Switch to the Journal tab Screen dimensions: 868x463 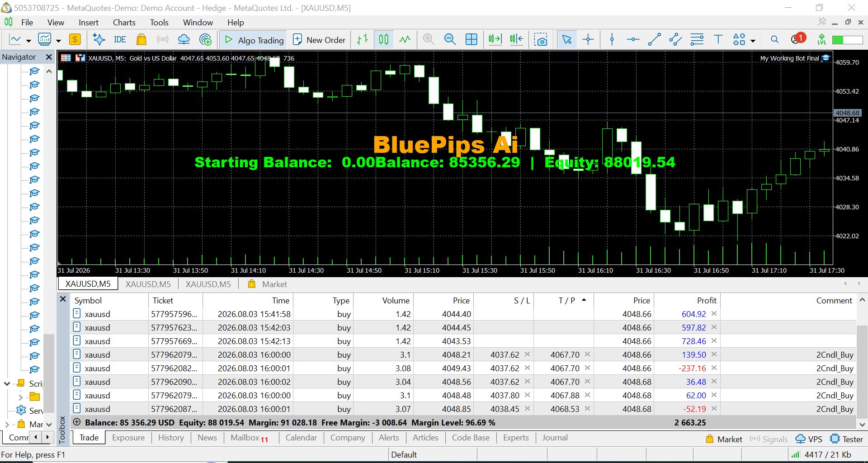(x=555, y=438)
